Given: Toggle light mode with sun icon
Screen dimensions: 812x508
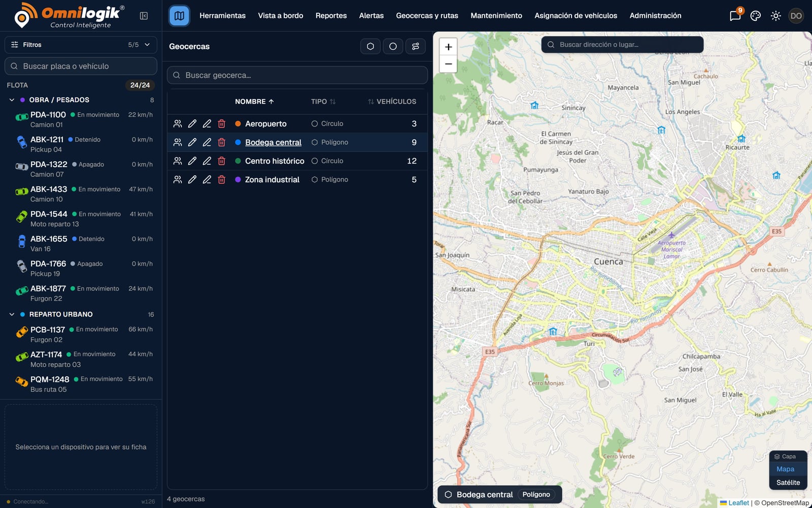Looking at the screenshot, I should point(775,16).
